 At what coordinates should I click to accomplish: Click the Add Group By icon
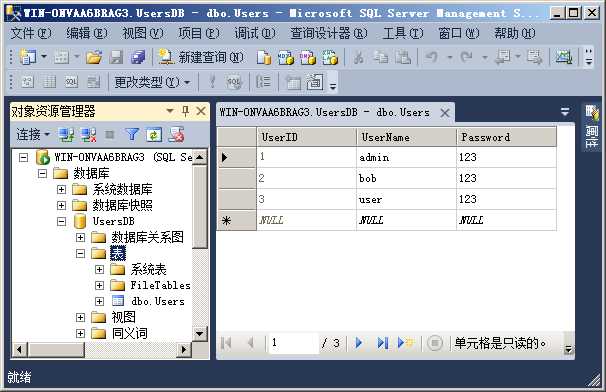pos(263,82)
